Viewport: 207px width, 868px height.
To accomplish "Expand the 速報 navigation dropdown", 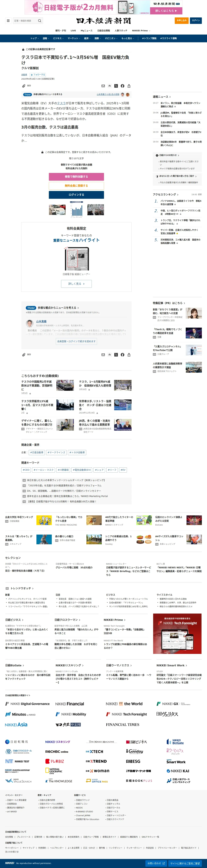I will (46, 38).
